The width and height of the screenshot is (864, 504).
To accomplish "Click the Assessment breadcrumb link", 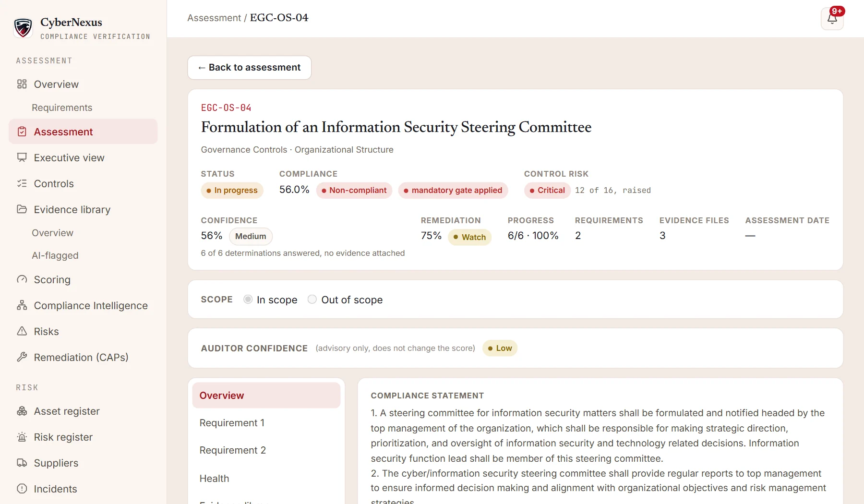I will coord(214,18).
